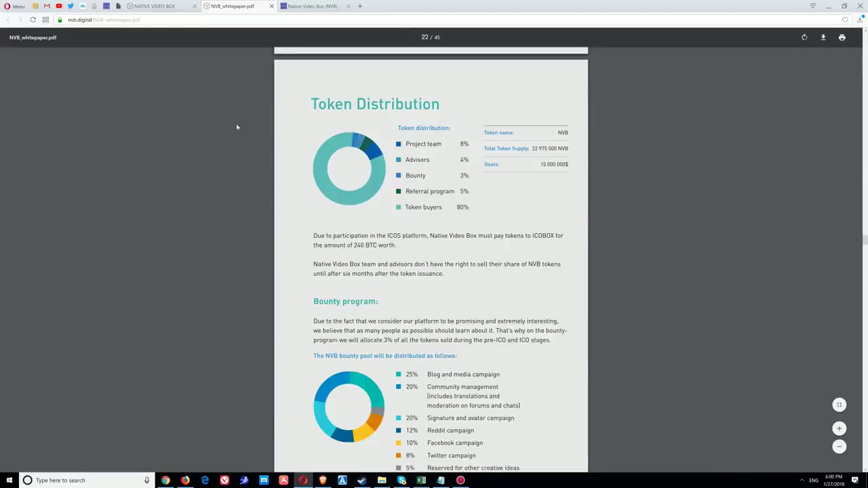Image resolution: width=868 pixels, height=488 pixels.
Task: Open the tab menu dropdown
Action: coord(812,6)
